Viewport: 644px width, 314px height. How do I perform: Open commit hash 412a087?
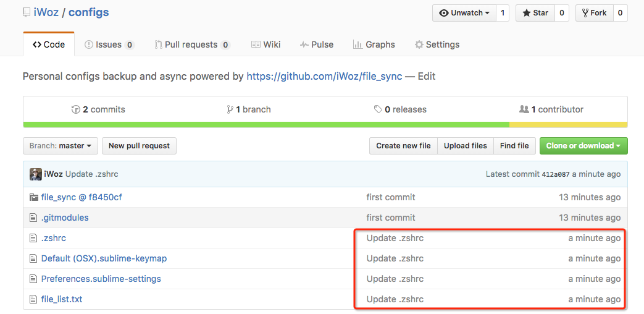point(556,174)
